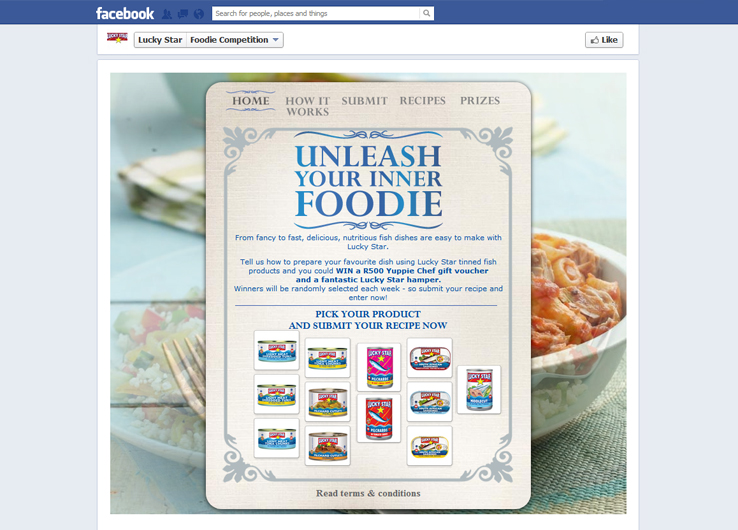The image size is (738, 530).
Task: Select the yellow sardines tin at bottom
Action: (429, 446)
